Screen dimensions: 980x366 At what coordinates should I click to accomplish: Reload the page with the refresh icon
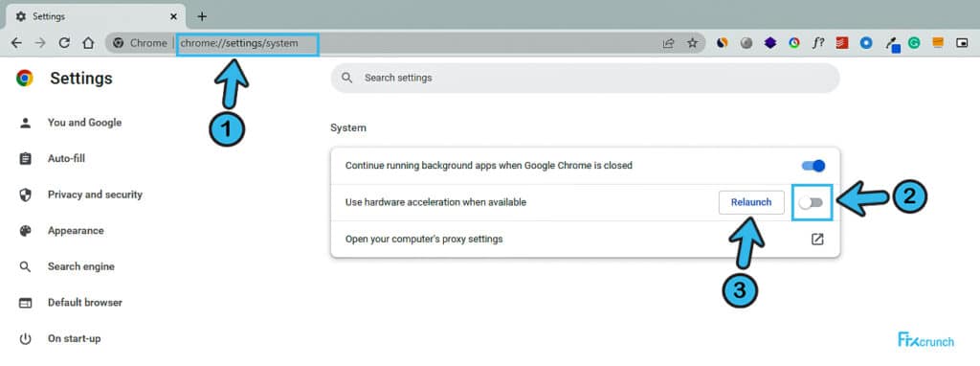(64, 43)
